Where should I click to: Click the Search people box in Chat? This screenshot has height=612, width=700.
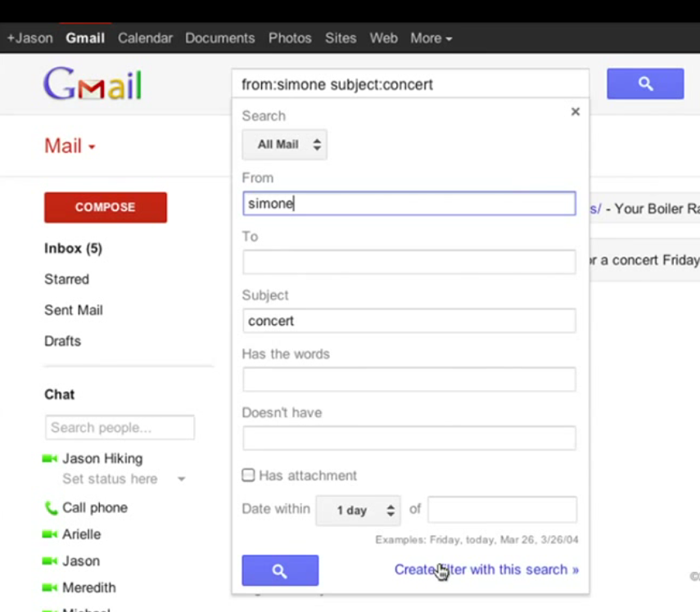point(120,427)
